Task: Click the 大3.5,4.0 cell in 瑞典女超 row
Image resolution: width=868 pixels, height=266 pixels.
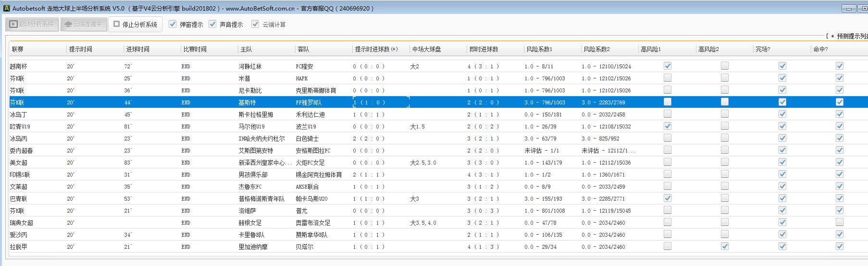Action: (423, 223)
